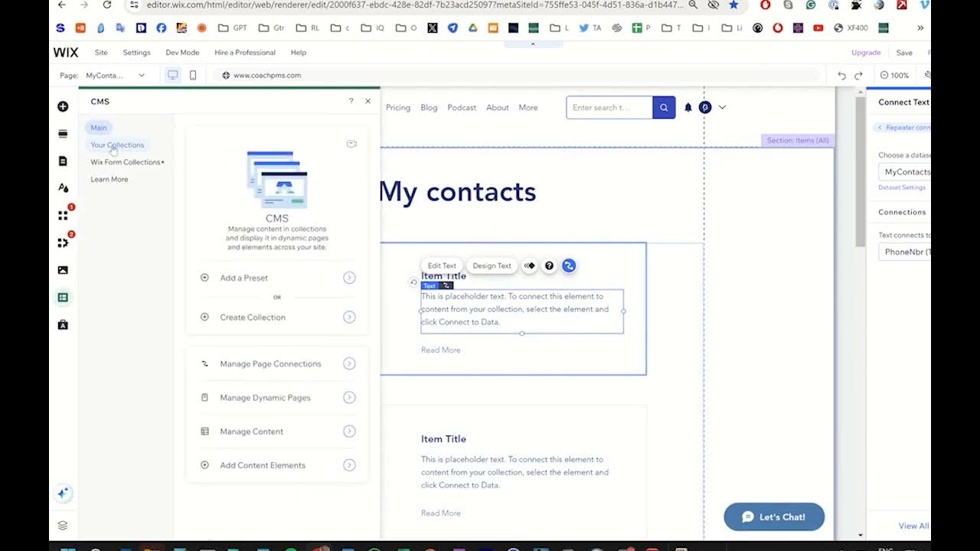This screenshot has height=551, width=980.
Task: Click the Section: Items (All) label
Action: click(x=797, y=141)
